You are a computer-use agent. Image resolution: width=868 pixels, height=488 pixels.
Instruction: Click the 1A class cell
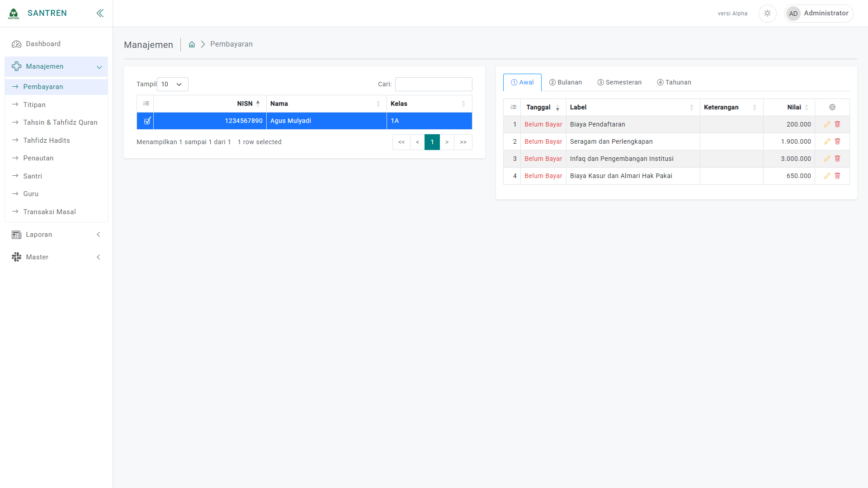(429, 121)
